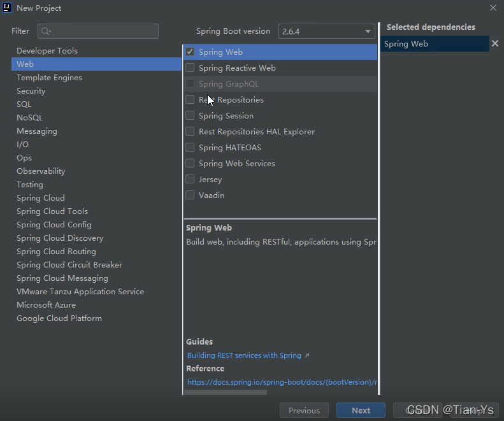Open the external link icon beside Building REST services
The image size is (504, 421).
coord(307,355)
